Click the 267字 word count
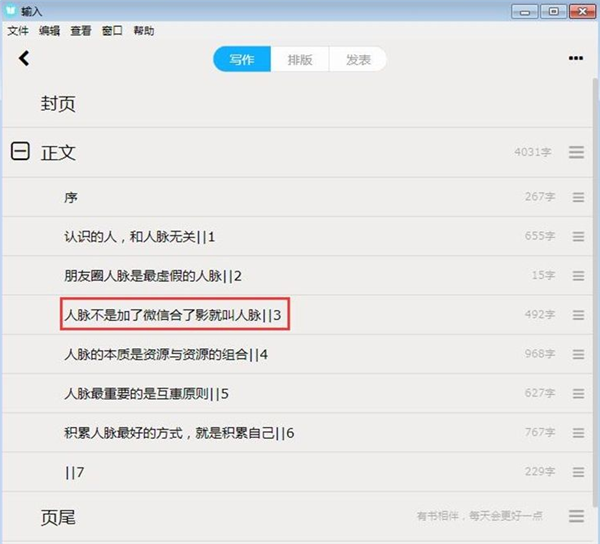The height and width of the screenshot is (544, 600). 540,197
